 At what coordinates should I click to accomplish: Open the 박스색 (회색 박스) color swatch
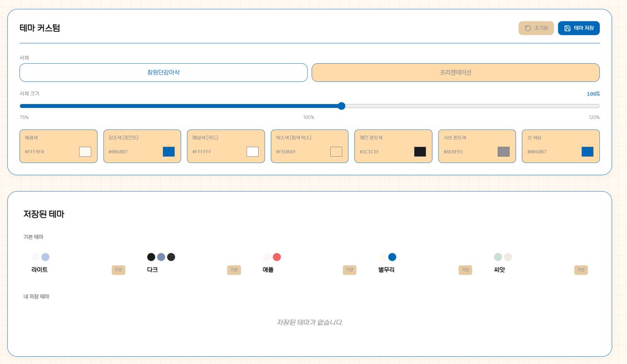click(336, 152)
